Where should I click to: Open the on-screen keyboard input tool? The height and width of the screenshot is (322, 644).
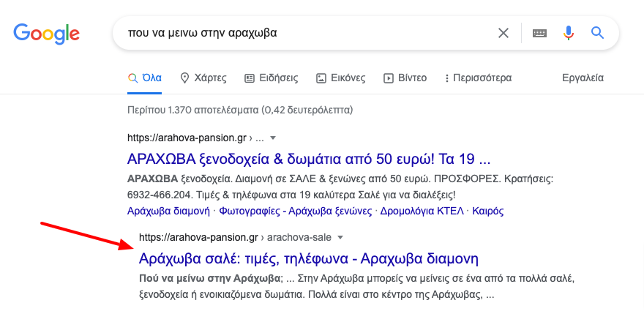(x=539, y=33)
